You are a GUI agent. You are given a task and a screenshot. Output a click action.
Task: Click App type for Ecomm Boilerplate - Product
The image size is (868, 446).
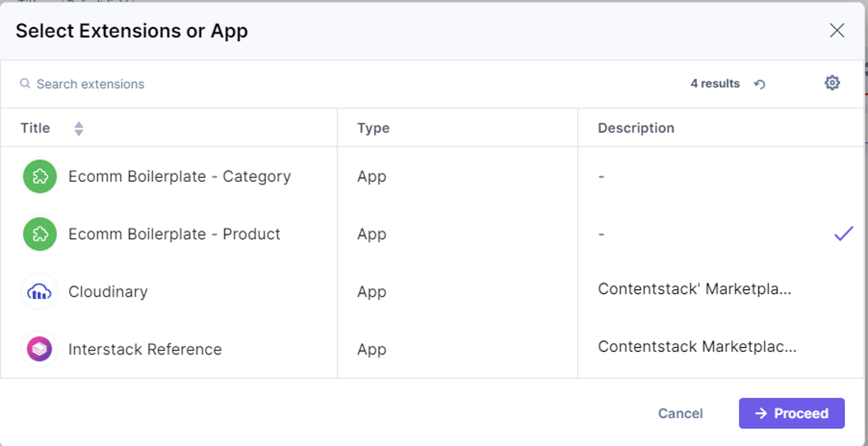click(x=372, y=234)
